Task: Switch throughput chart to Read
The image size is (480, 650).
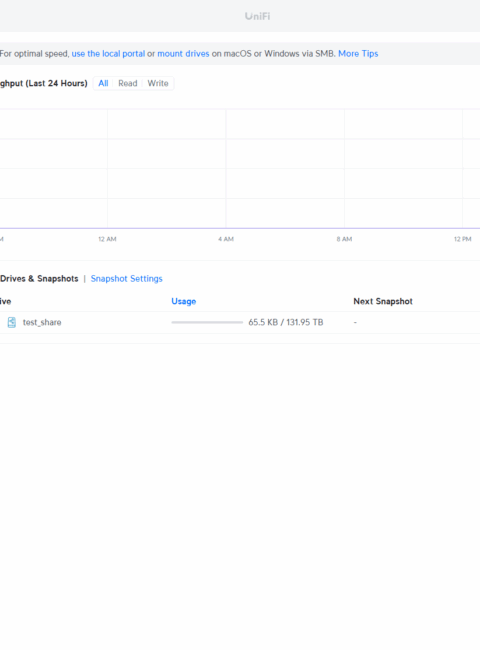Action: (128, 83)
